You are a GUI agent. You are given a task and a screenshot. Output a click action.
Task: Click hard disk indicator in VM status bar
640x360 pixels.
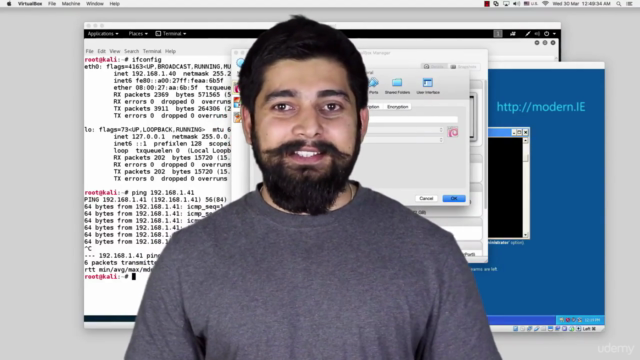click(516, 329)
